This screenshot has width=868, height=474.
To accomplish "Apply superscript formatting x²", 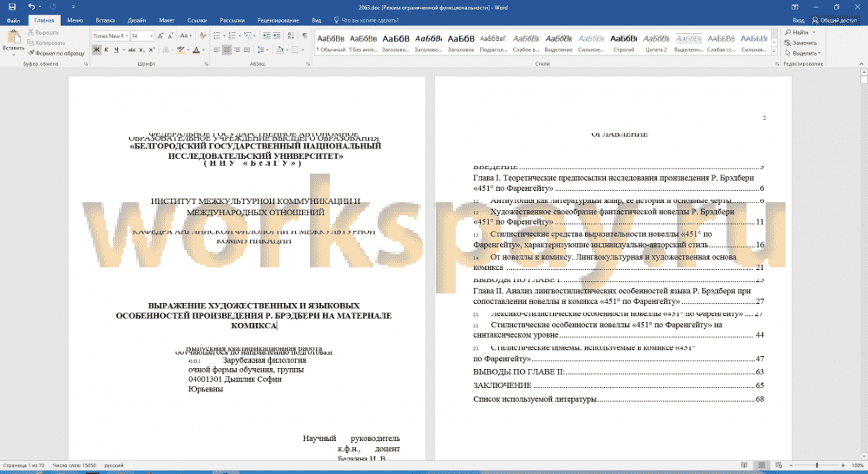I will pos(152,49).
